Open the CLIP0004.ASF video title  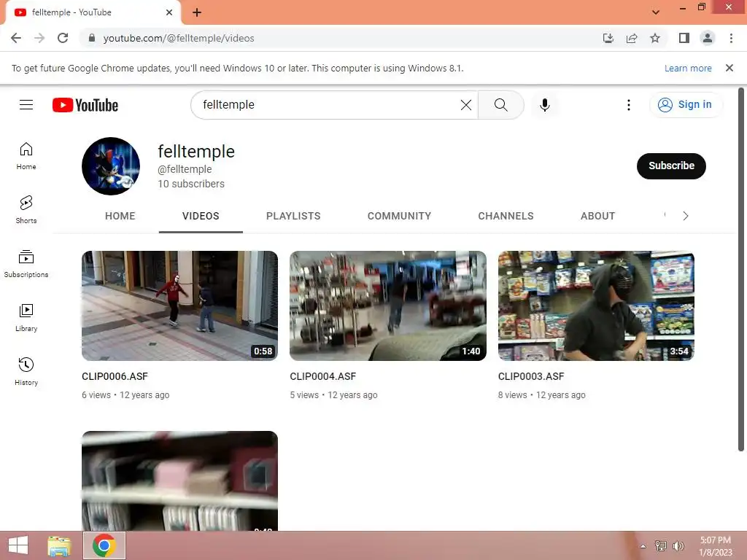tap(323, 376)
